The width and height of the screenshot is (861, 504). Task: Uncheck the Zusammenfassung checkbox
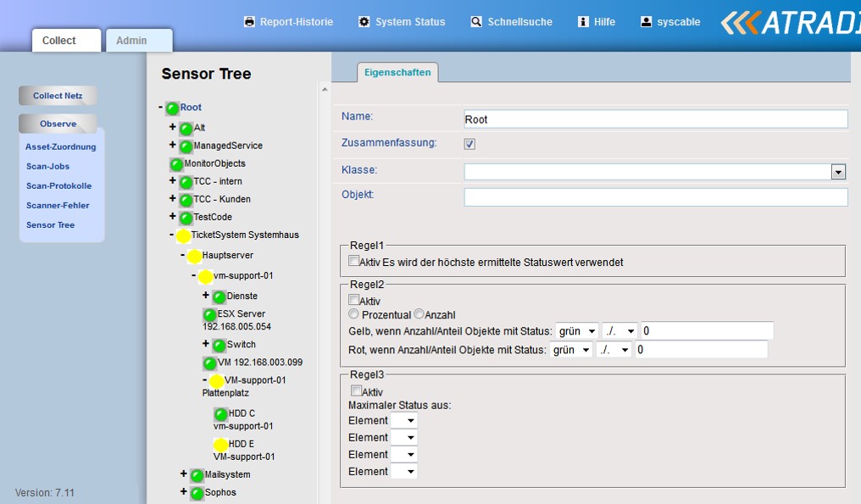(469, 144)
